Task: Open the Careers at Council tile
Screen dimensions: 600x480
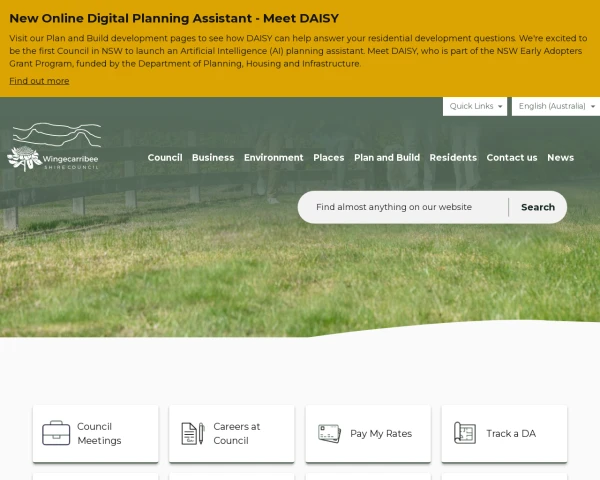Action: click(x=232, y=433)
